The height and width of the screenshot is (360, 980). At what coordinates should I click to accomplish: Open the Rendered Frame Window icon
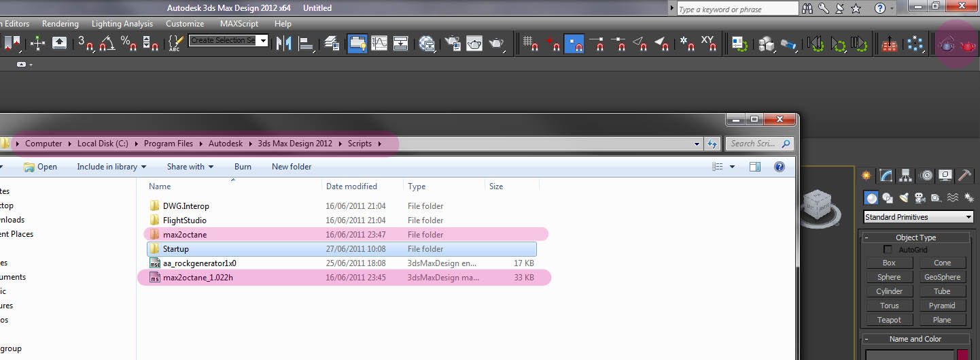pyautogui.click(x=474, y=43)
